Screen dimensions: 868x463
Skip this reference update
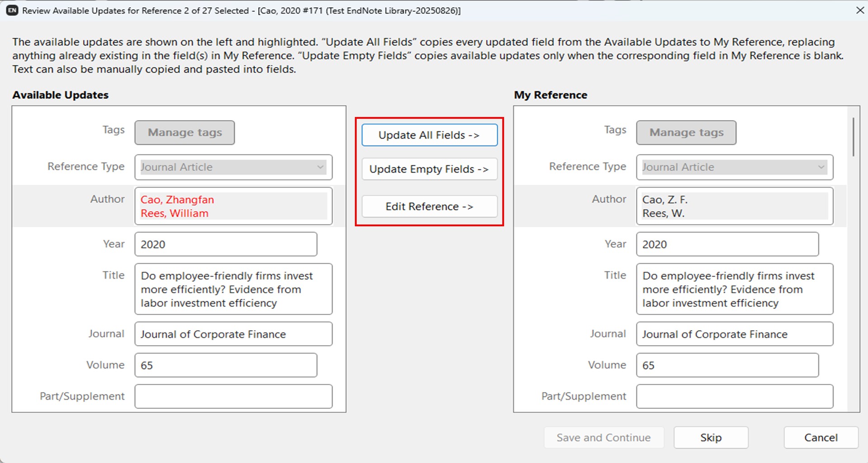pos(711,438)
